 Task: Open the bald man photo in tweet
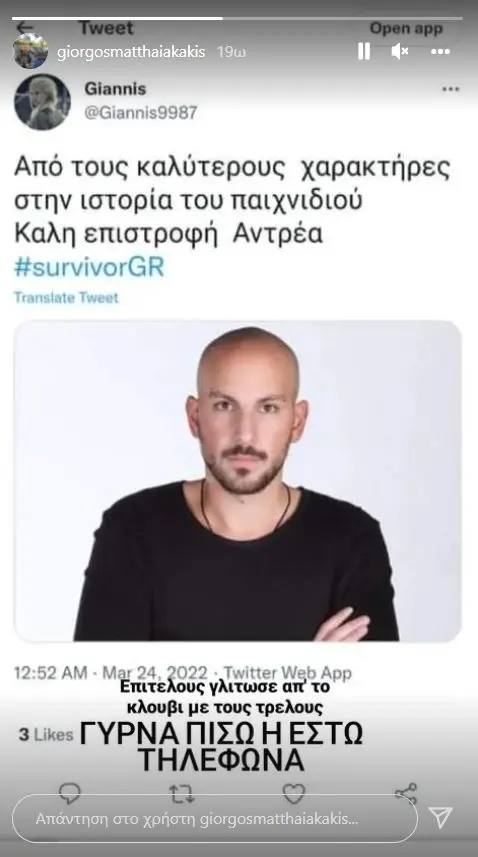click(x=238, y=480)
